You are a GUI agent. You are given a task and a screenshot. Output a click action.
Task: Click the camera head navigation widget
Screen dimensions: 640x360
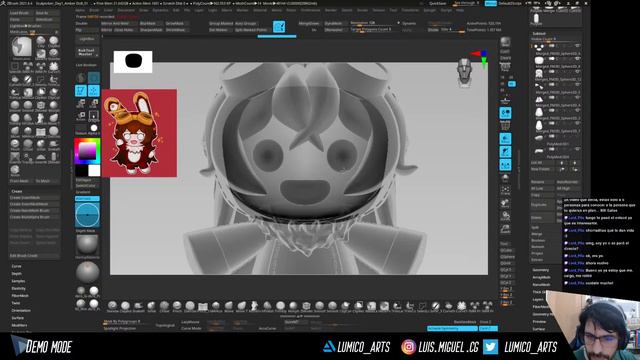click(464, 72)
